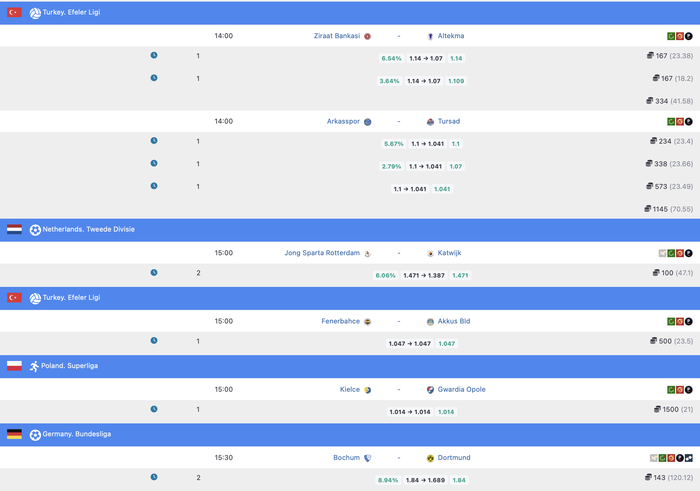Click the 8.94% value badge
This screenshot has height=491, width=700.
click(x=388, y=480)
